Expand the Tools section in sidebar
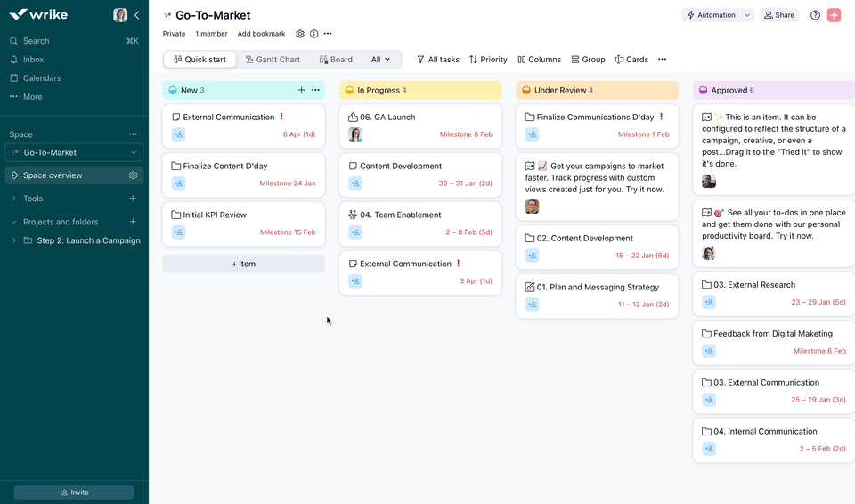This screenshot has width=855, height=504. tap(14, 199)
